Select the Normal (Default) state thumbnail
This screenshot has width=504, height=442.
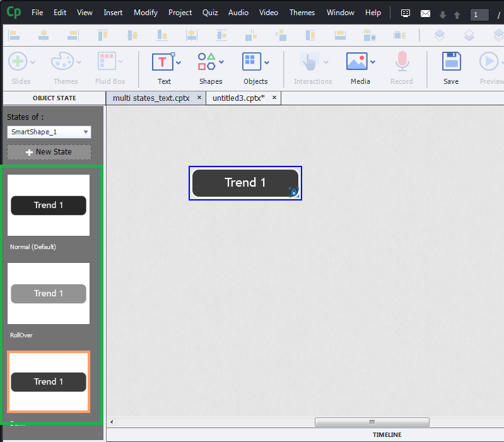coord(49,206)
